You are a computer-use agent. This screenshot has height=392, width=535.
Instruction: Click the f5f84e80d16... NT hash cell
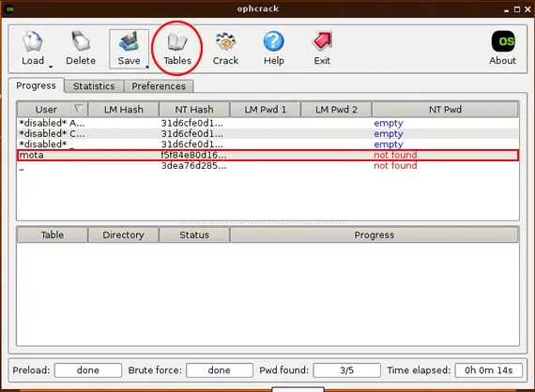(x=193, y=155)
